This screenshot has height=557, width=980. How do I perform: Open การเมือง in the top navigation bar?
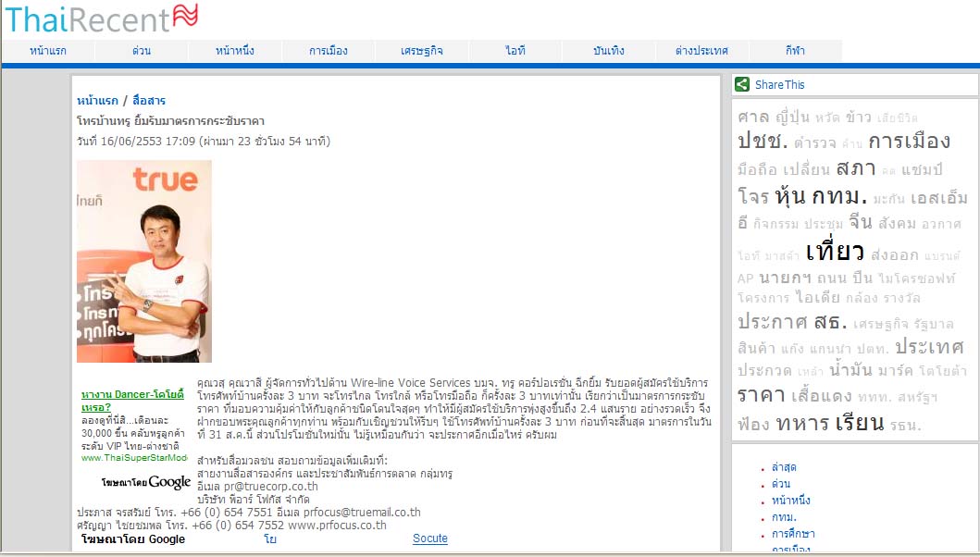(x=329, y=51)
